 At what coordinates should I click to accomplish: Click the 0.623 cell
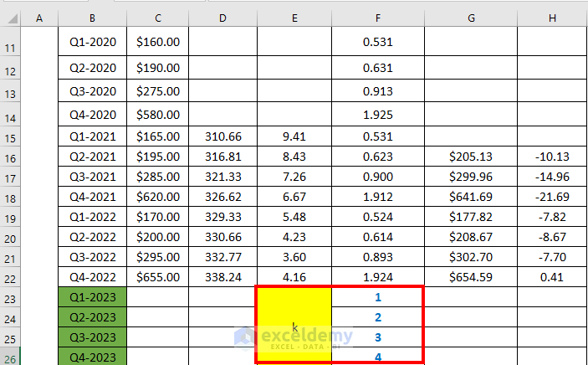point(378,157)
